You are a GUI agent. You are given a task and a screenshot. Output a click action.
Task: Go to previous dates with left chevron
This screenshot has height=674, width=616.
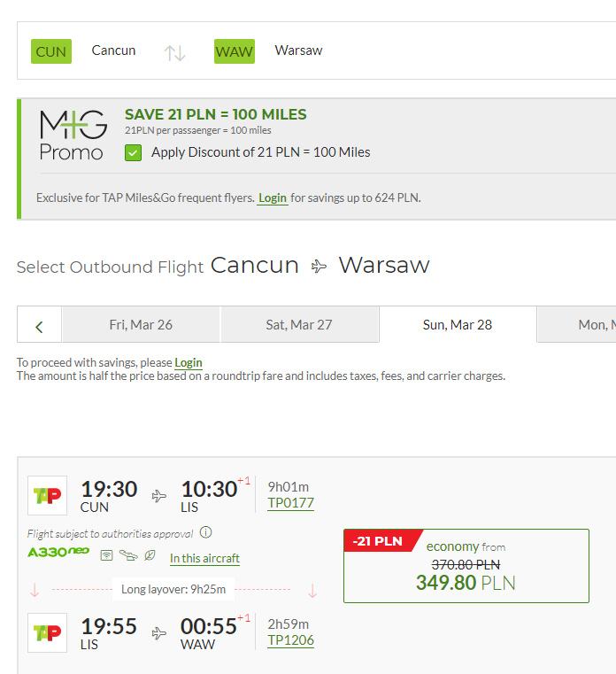click(39, 327)
